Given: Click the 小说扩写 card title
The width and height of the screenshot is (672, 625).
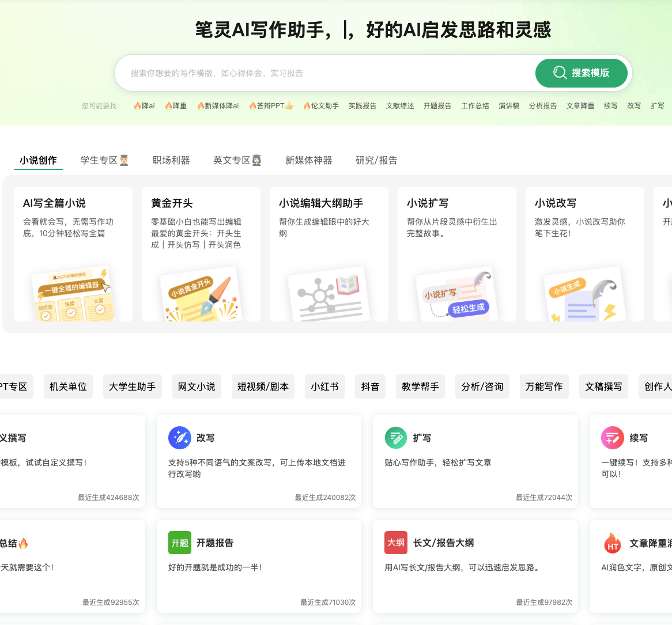Looking at the screenshot, I should click(x=428, y=203).
